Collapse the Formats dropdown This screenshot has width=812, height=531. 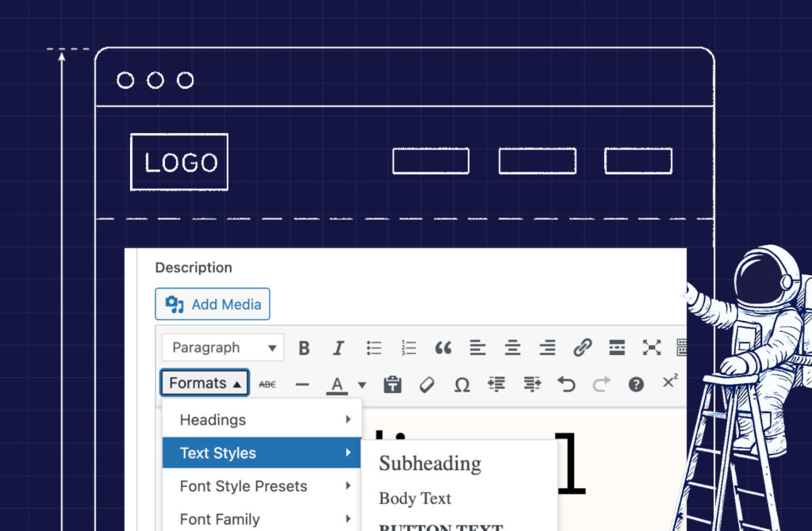205,384
